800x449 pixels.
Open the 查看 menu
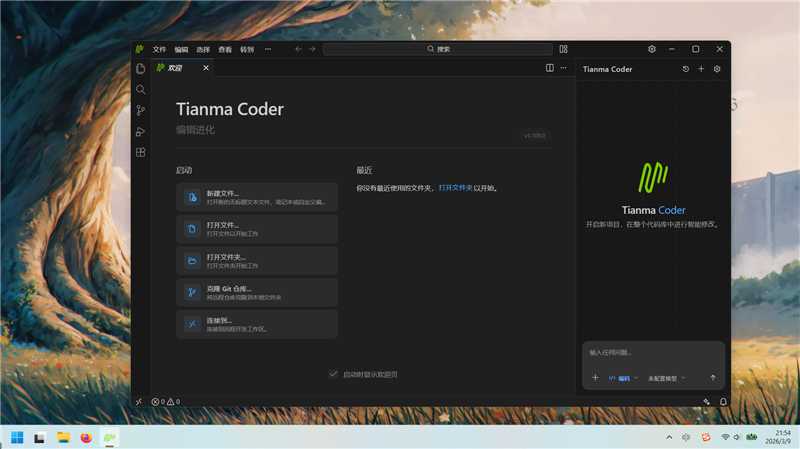[x=225, y=49]
